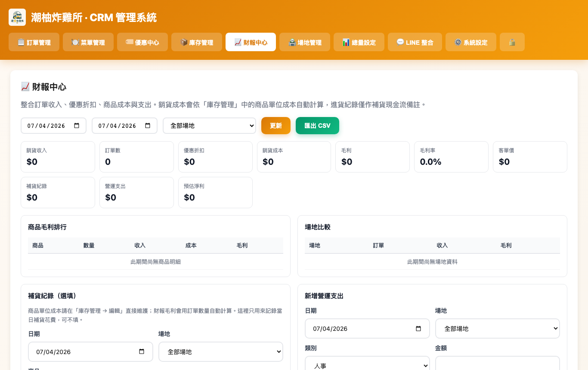
Task: Go to the 優惠中心 tab
Action: (x=142, y=42)
